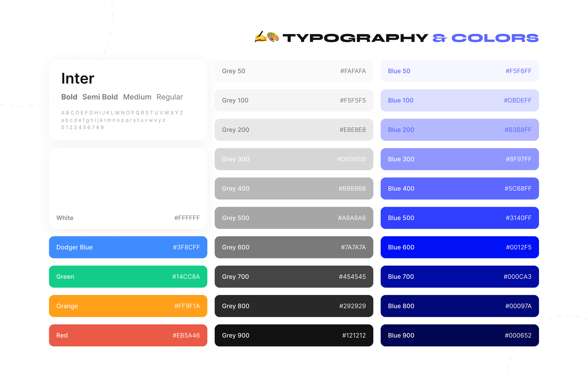Select the Blue 500 #3140FF swatch
The image size is (588, 377).
pos(460,218)
